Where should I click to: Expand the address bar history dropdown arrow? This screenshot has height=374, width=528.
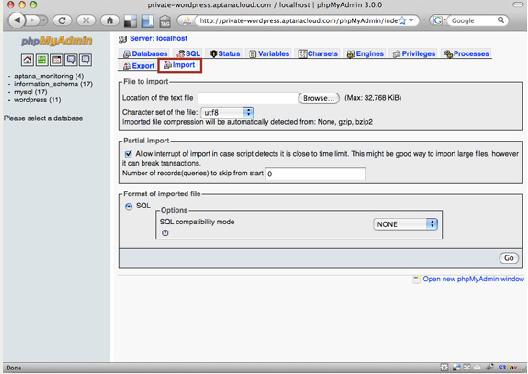point(411,21)
